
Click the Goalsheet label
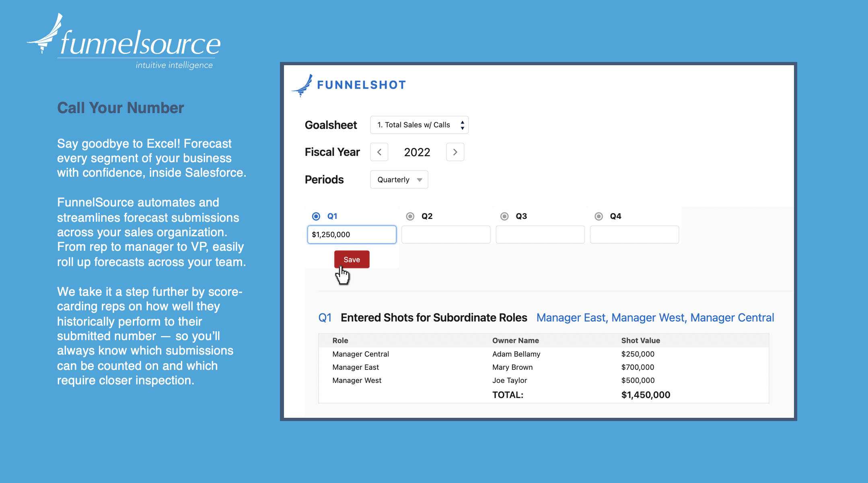click(x=331, y=125)
